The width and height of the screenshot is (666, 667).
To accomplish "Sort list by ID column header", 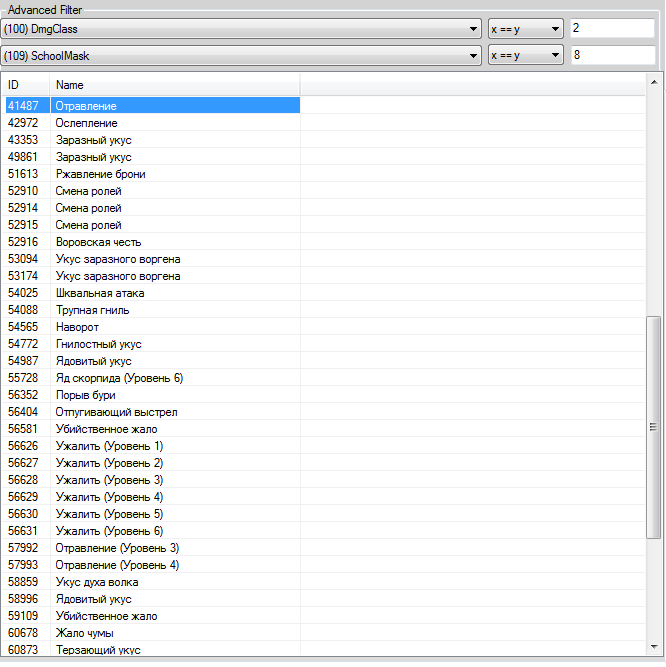I will (24, 85).
